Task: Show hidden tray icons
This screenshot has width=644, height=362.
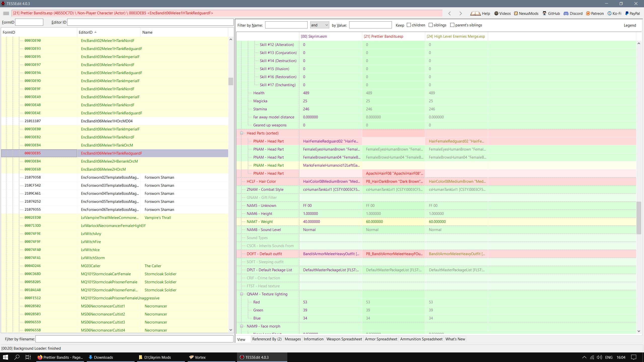Action: pos(584,357)
